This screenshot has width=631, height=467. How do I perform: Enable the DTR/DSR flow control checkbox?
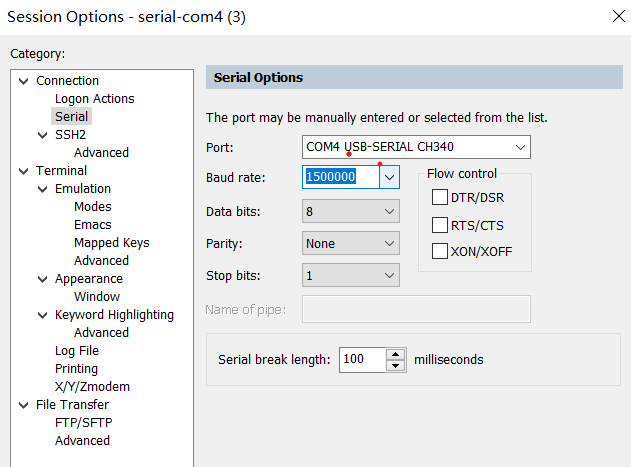[x=440, y=197]
